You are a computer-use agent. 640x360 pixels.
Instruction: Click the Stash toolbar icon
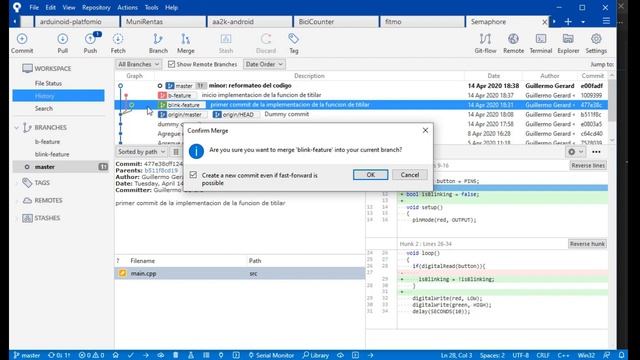226,43
